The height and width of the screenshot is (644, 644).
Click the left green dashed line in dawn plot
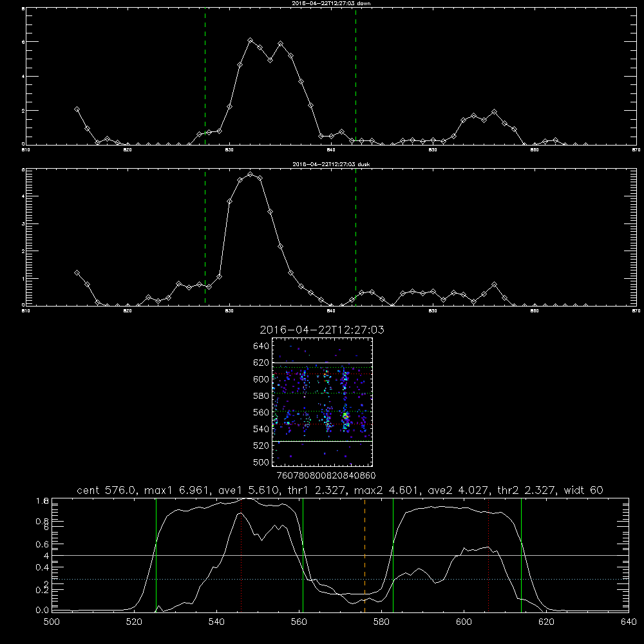(x=205, y=77)
